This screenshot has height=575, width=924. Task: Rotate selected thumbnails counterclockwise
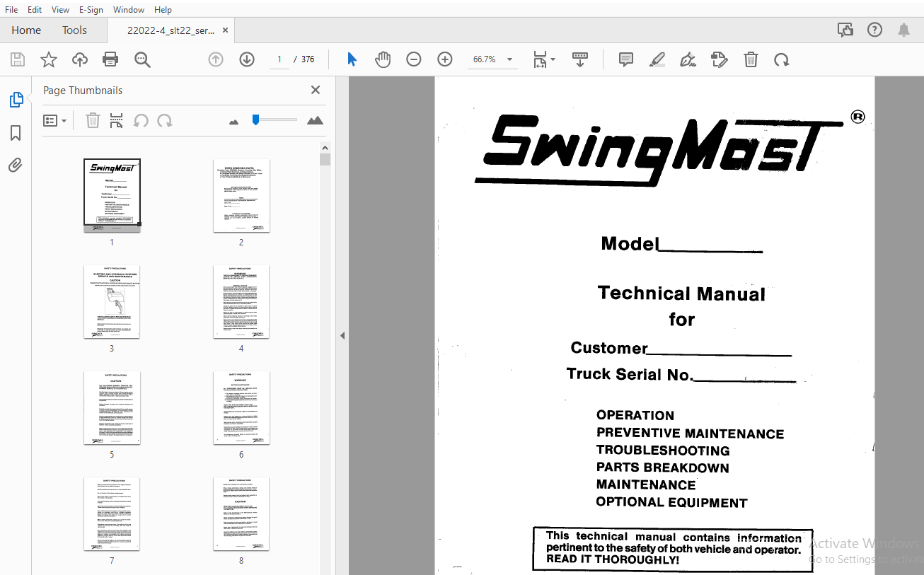(x=141, y=121)
